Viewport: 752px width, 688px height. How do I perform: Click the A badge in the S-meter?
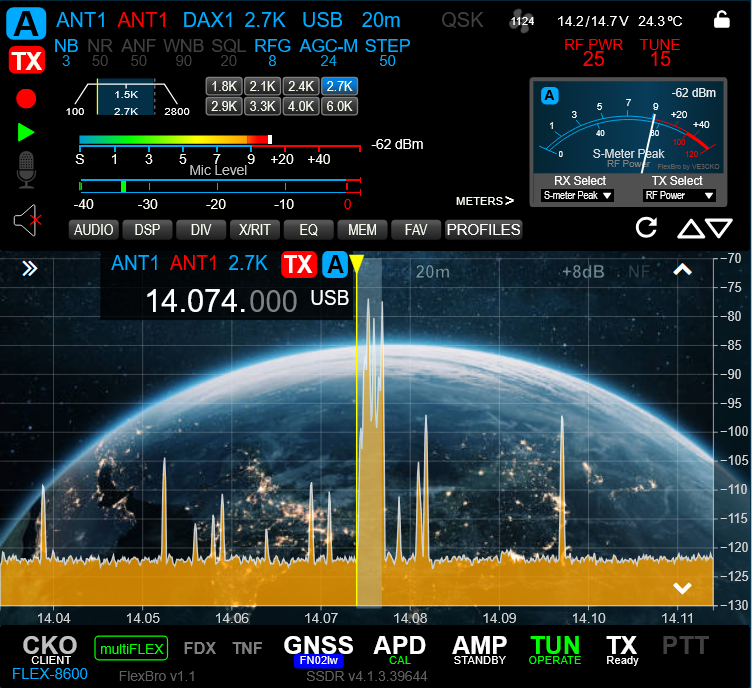point(550,95)
